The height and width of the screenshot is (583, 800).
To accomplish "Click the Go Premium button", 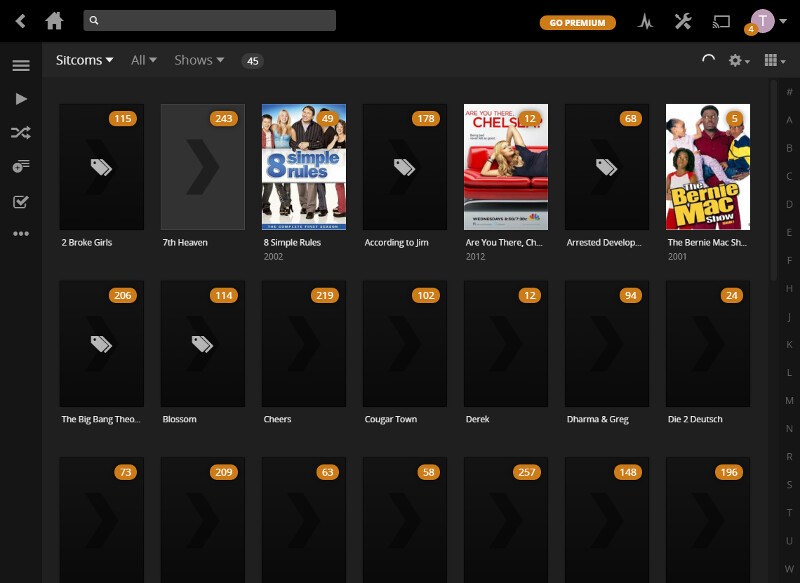I will (x=578, y=22).
